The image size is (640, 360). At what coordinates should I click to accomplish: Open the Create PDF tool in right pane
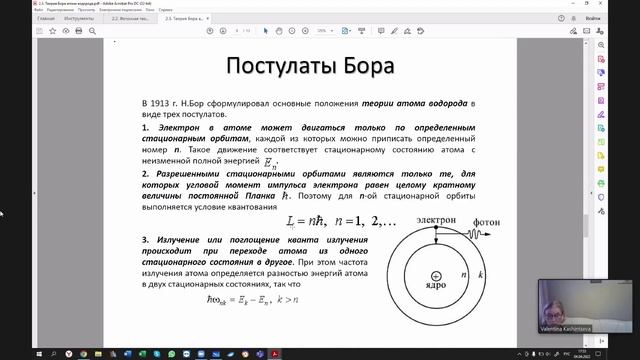pyautogui.click(x=601, y=59)
